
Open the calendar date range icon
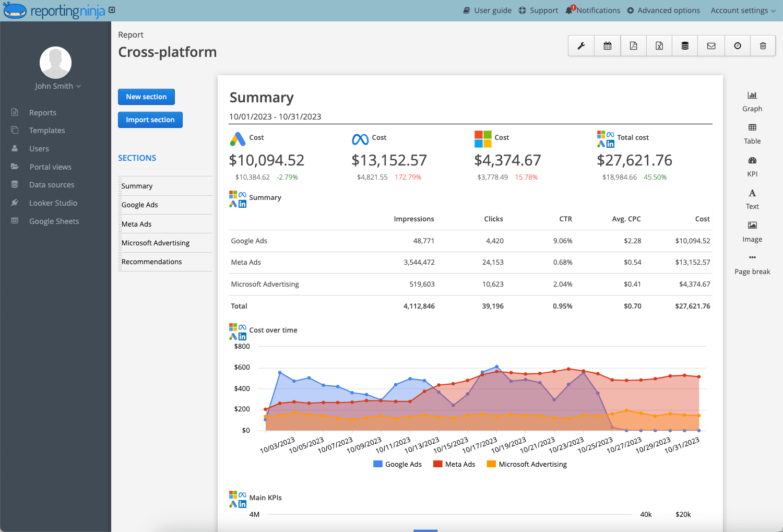(607, 45)
